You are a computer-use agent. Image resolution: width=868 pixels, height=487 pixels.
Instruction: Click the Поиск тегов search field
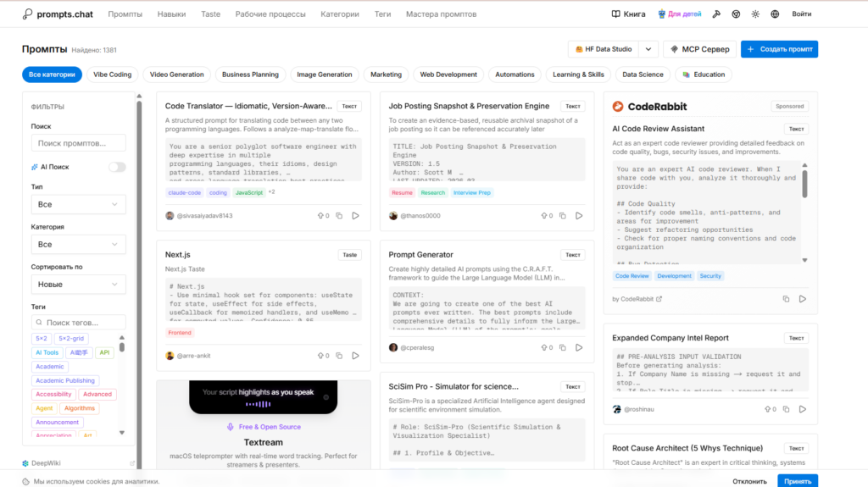point(78,322)
